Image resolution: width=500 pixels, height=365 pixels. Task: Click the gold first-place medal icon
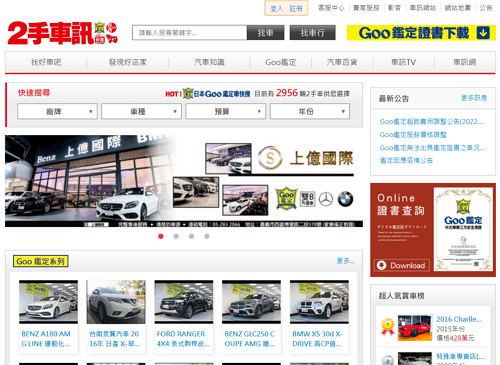pos(387,326)
